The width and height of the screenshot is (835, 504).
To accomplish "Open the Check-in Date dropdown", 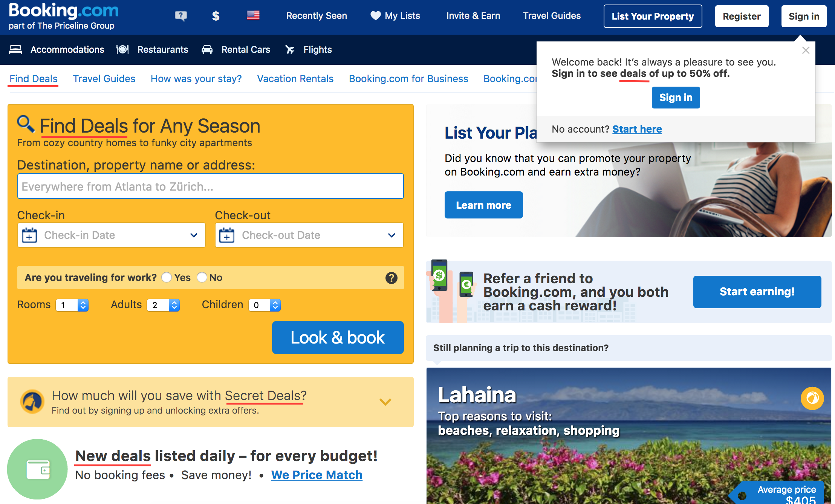I will pos(112,235).
